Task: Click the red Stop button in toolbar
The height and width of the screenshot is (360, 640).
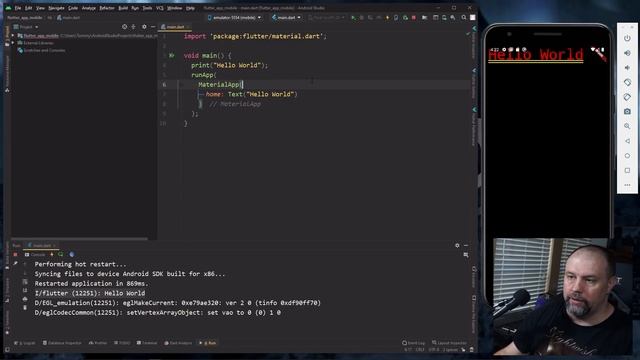Action: tap(414, 18)
